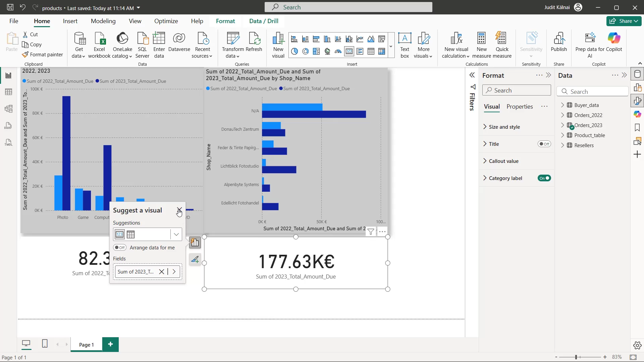Turn off the Category label toggle
Image resolution: width=644 pixels, height=362 pixels.
point(544,178)
